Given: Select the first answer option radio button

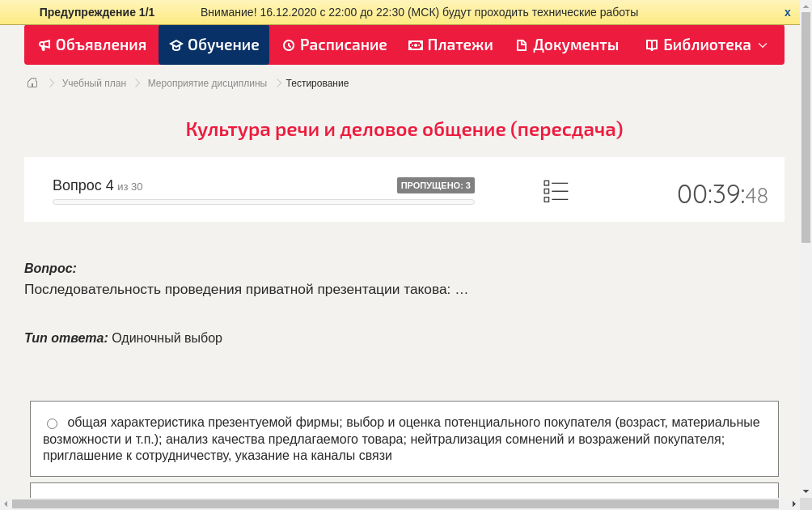Looking at the screenshot, I should click(x=52, y=423).
